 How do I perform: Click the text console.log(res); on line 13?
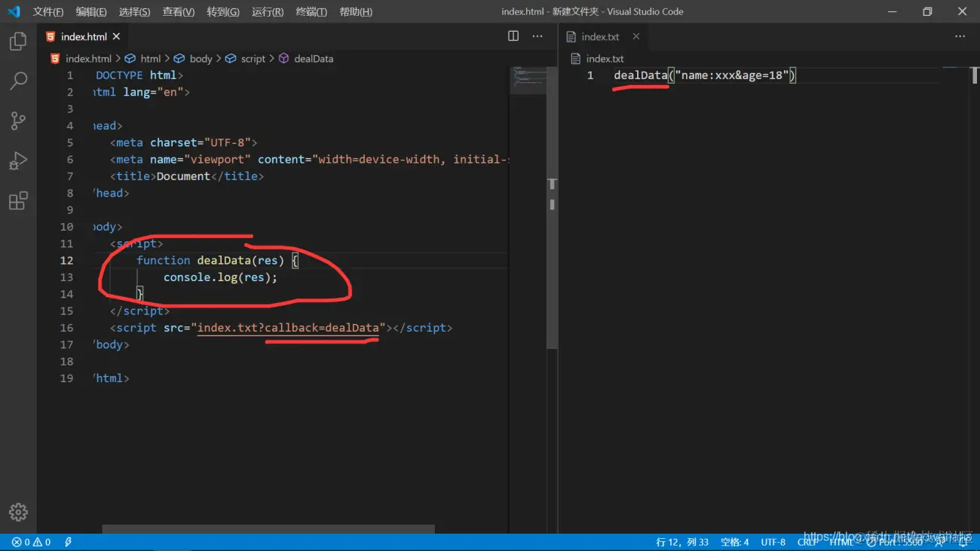coord(220,277)
